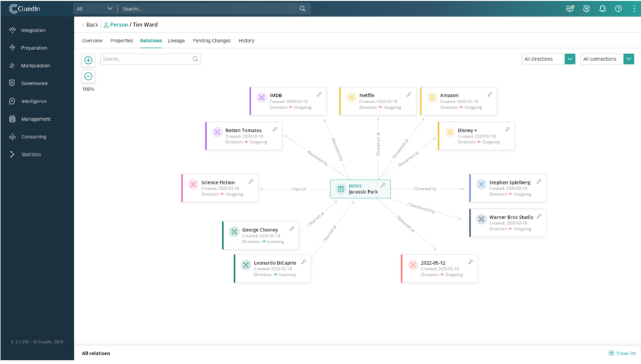The height and width of the screenshot is (364, 641).
Task: Click the pin icon on Jurassic Park node
Action: pos(383,185)
